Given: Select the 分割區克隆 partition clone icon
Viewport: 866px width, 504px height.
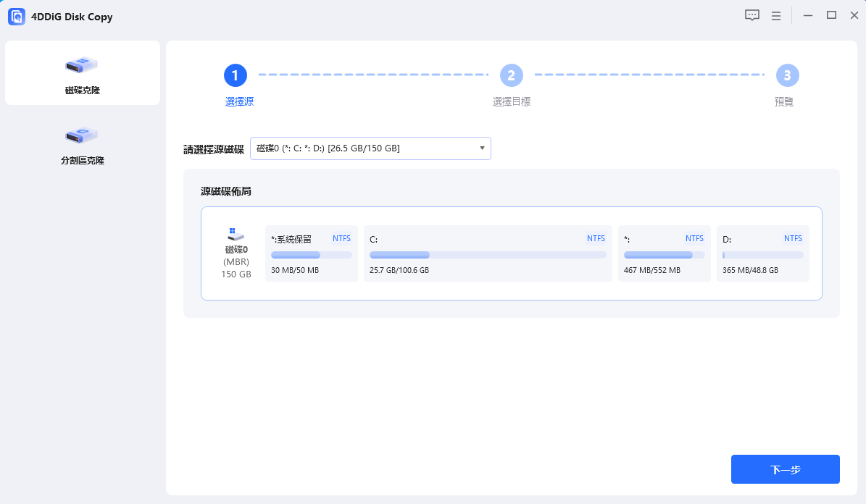Looking at the screenshot, I should pos(82,135).
